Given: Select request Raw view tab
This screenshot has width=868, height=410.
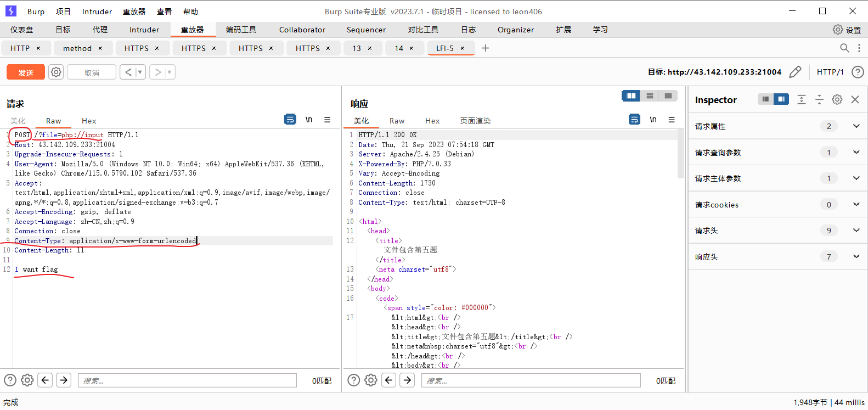Looking at the screenshot, I should click(x=53, y=121).
